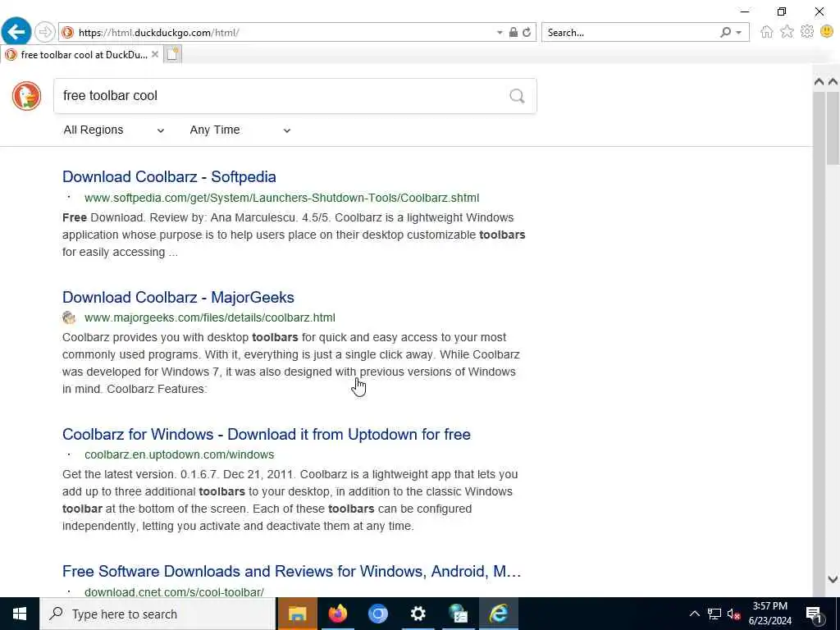840x630 pixels.
Task: Click the snippet 'Get the latest version. 0.1.6.7'
Action: click(x=290, y=500)
